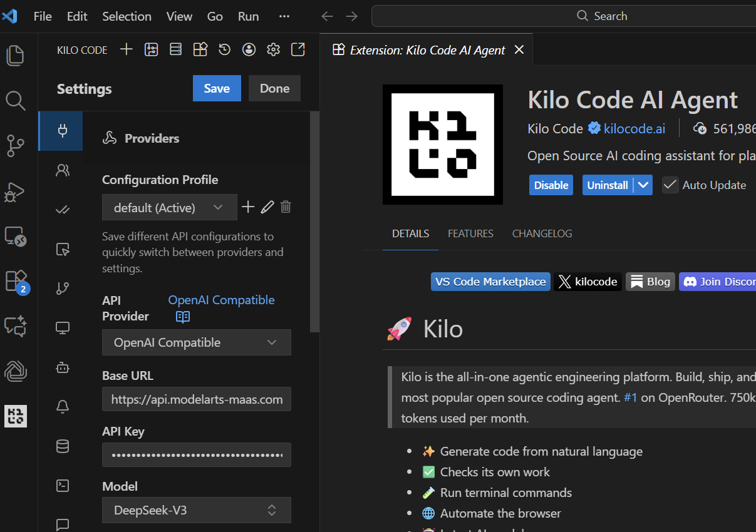Delete configuration profile trash icon
This screenshot has width=756, height=532.
[x=286, y=207]
